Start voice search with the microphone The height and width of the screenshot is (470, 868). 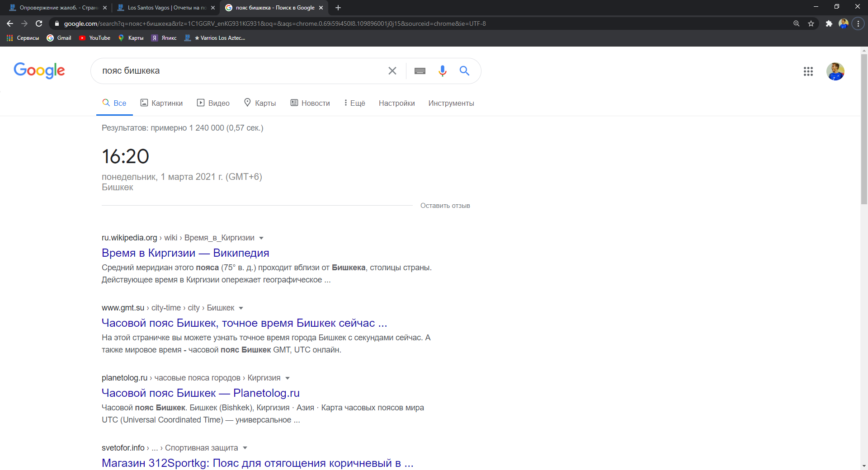tap(443, 71)
